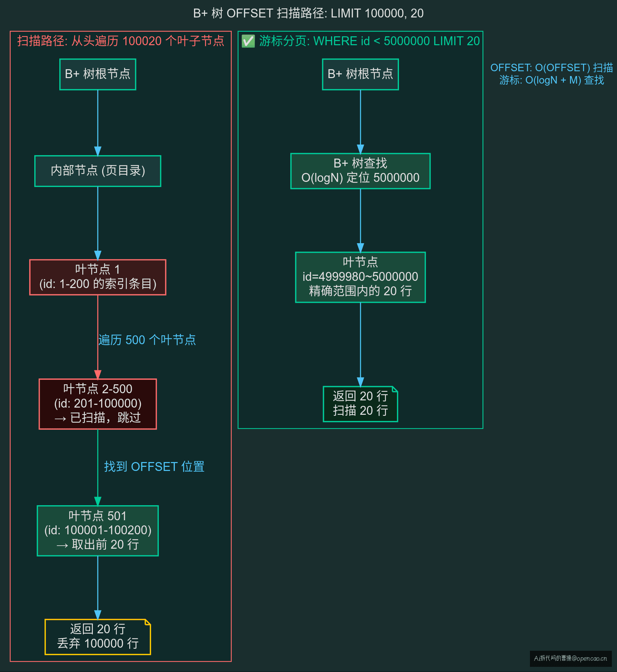This screenshot has height=672, width=617.
Task: Click the 游标分页 WHERE id cluster heading
Action: (370, 41)
